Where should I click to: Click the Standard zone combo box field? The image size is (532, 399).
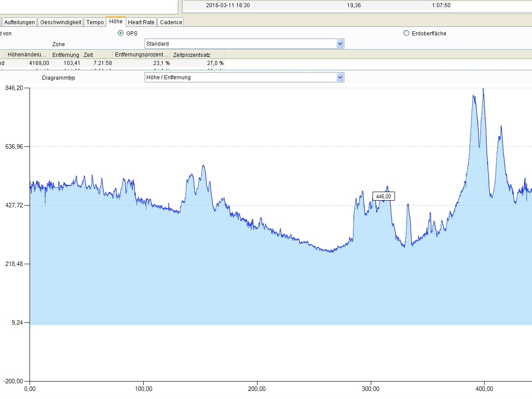coord(240,44)
